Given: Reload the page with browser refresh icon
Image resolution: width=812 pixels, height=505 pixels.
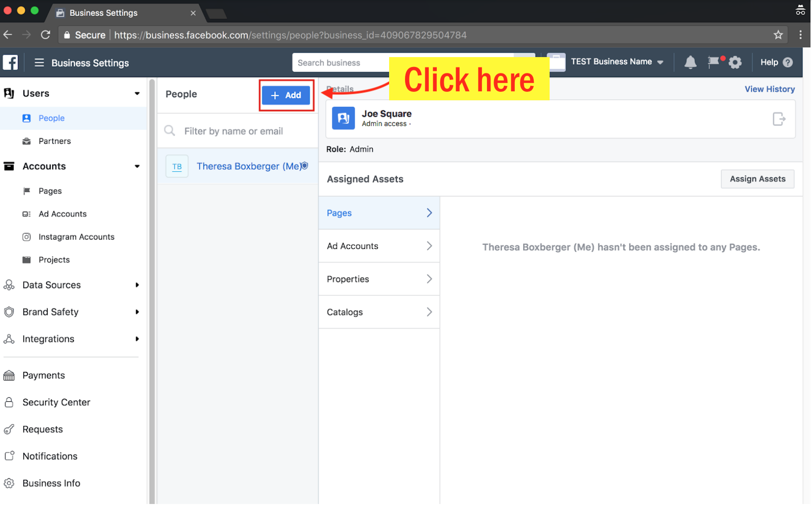Looking at the screenshot, I should pos(46,35).
